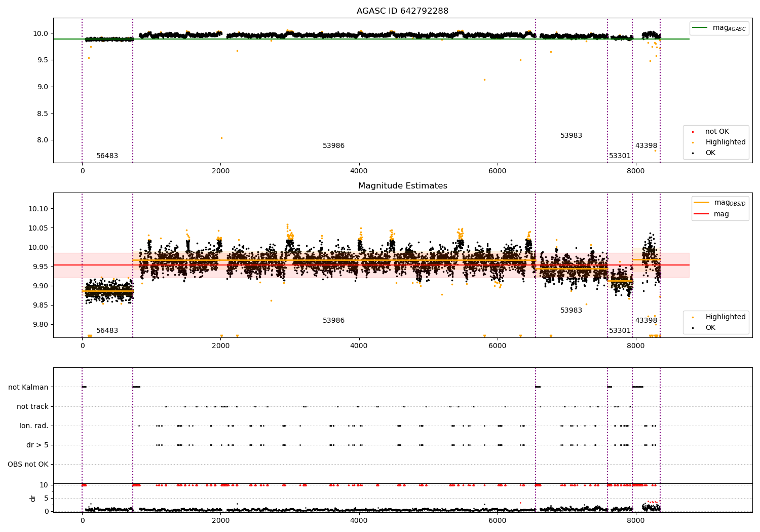This screenshot has height=532, width=760.
Task: Click y-tick '8.0' in top plot
Action: [42, 140]
